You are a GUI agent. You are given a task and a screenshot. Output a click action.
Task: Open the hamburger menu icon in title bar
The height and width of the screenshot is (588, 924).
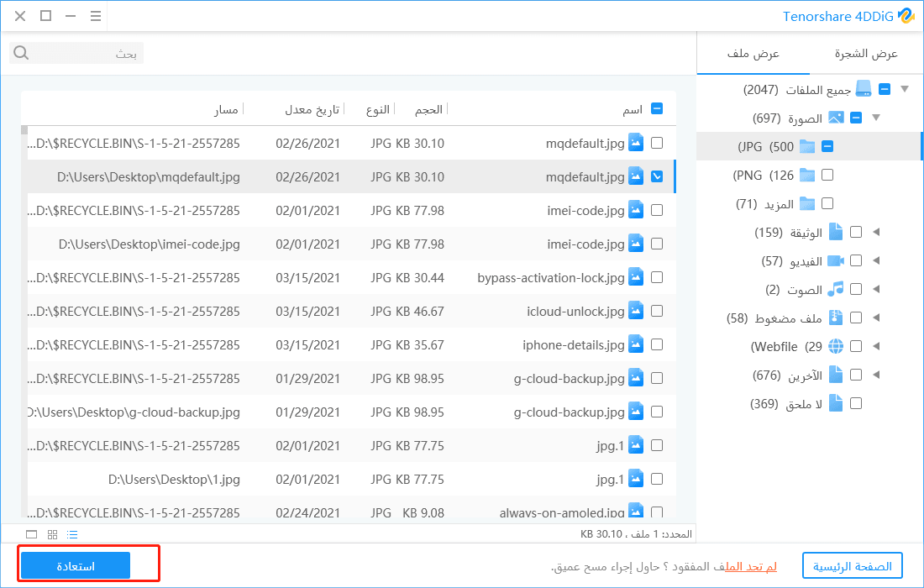tap(97, 16)
